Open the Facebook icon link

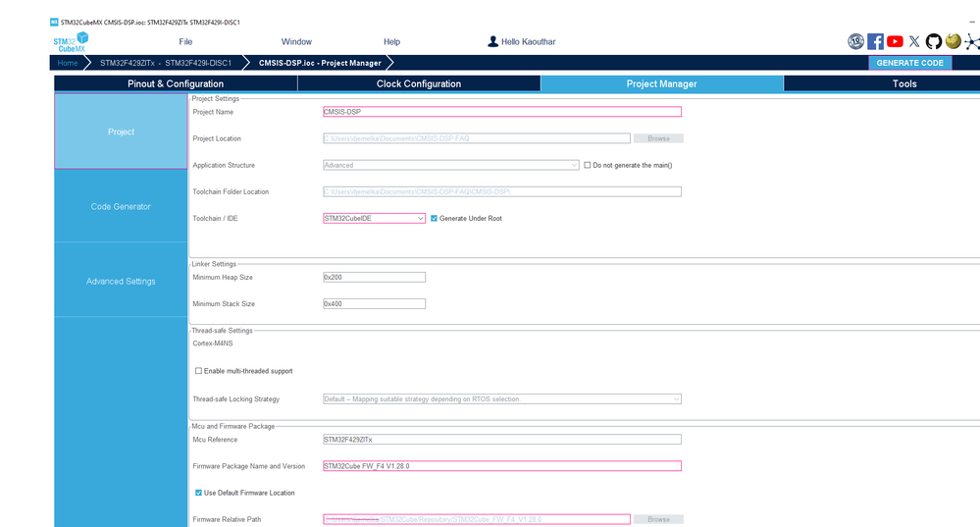(875, 42)
